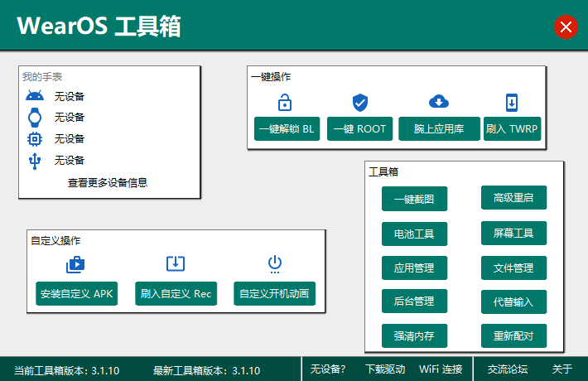Select 高级重启 in the toolbox
Image resolution: width=588 pixels, height=381 pixels.
(513, 198)
